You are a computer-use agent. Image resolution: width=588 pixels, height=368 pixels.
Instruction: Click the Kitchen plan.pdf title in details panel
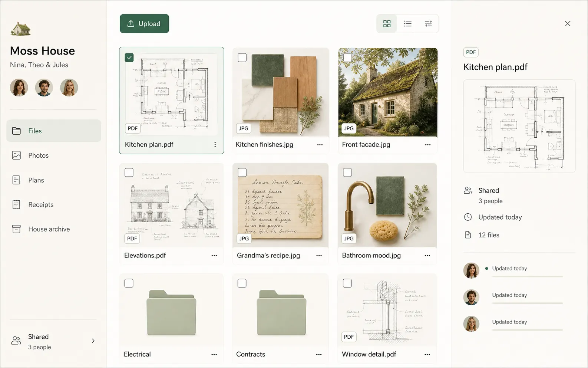click(x=495, y=67)
